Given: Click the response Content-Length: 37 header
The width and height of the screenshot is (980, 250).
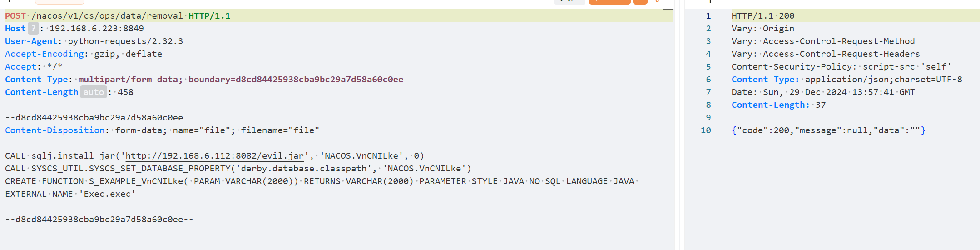Looking at the screenshot, I should 778,105.
